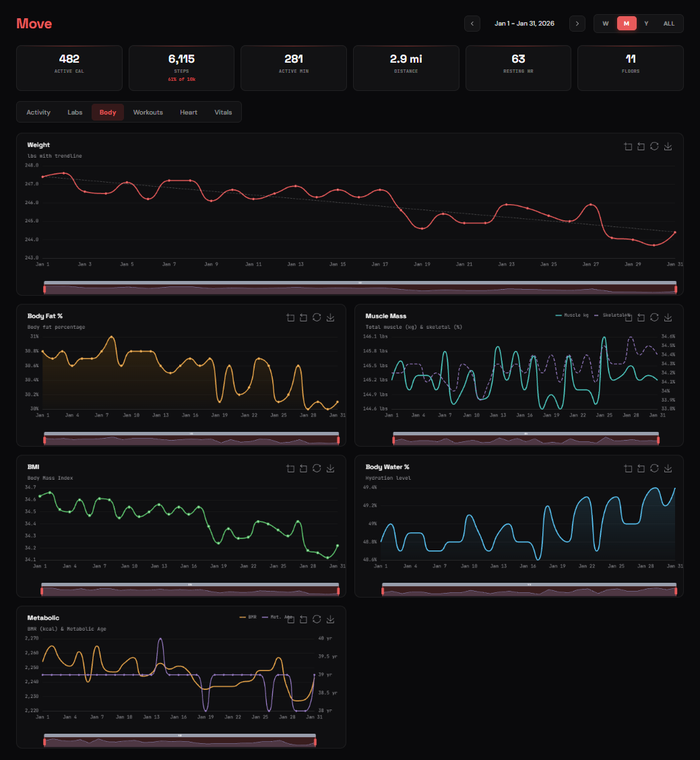Go to previous month with left chevron
The width and height of the screenshot is (700, 760).
click(472, 24)
